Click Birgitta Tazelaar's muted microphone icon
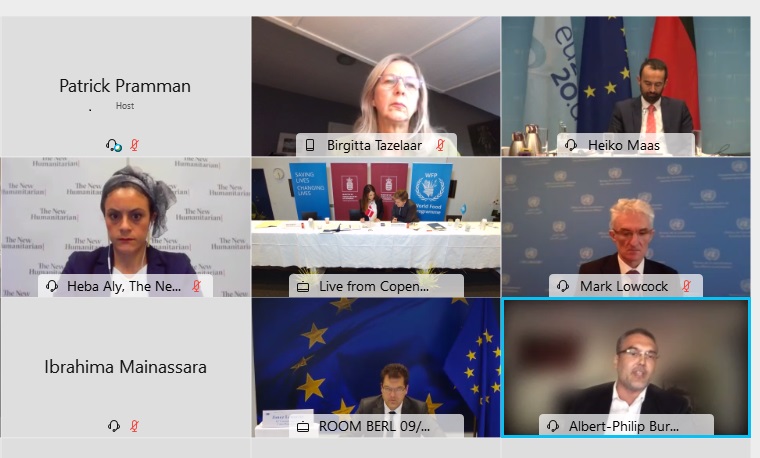Viewport: 760px width, 458px height. (x=440, y=145)
